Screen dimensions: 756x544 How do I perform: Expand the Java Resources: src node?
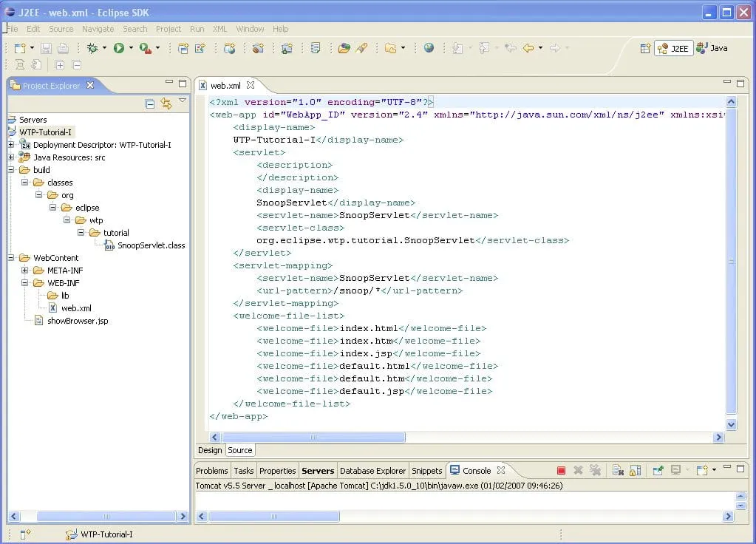click(11, 157)
